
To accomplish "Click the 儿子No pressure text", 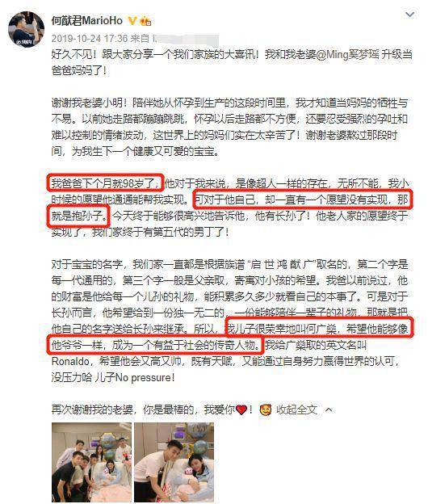I will pyautogui.click(x=135, y=377).
